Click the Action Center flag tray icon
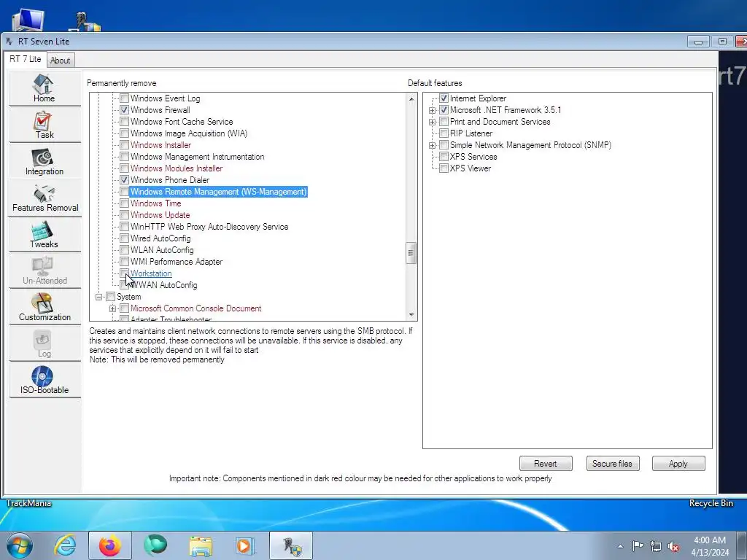Image resolution: width=747 pixels, height=560 pixels. [638, 545]
